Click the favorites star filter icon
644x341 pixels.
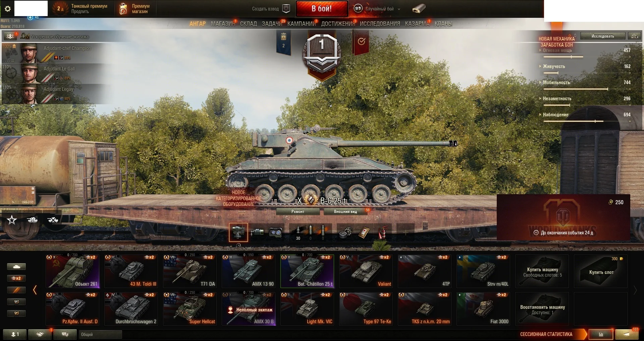click(12, 220)
